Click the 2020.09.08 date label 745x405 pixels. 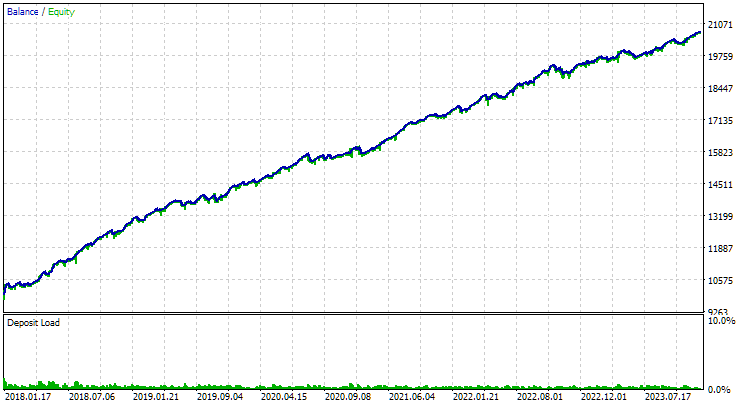click(348, 396)
